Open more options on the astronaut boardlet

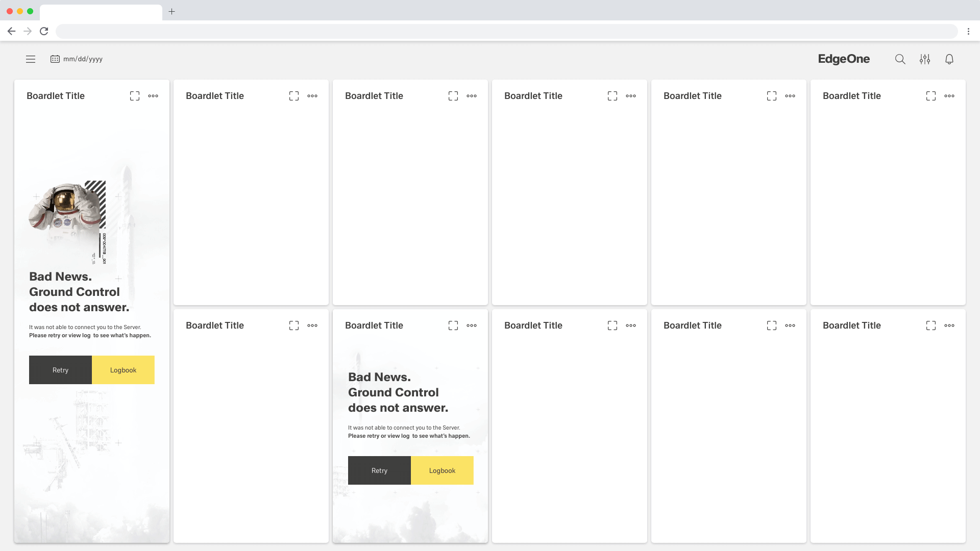[153, 96]
